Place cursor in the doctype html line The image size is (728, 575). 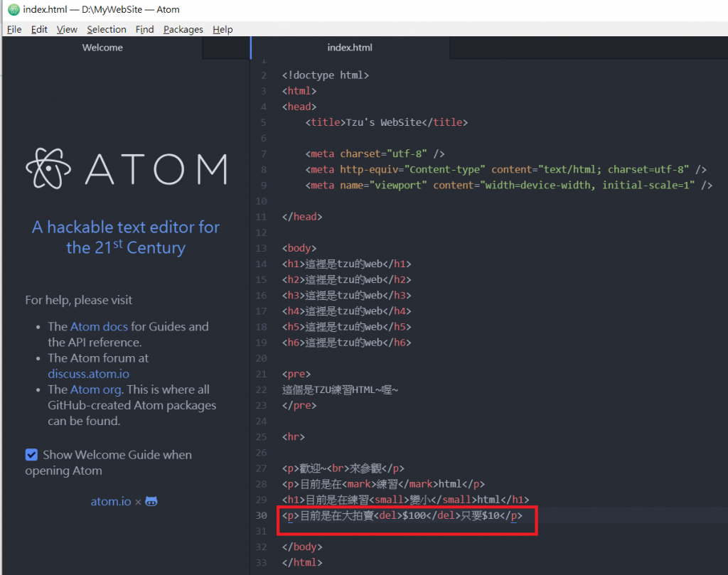[326, 75]
